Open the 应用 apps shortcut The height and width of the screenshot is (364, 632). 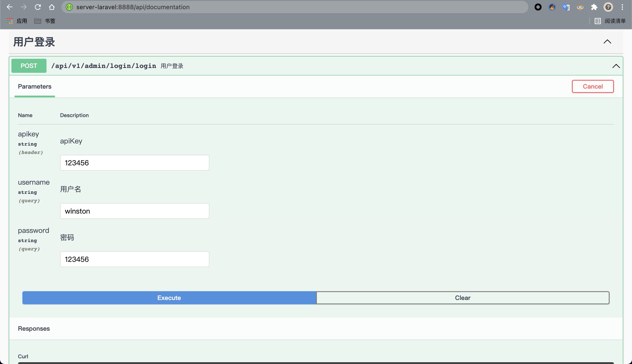[17, 21]
